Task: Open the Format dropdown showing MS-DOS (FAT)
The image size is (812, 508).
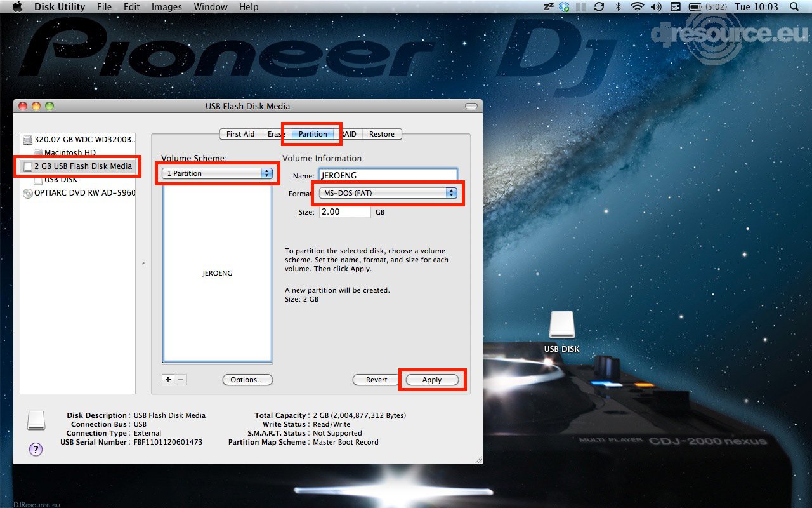Action: point(388,193)
